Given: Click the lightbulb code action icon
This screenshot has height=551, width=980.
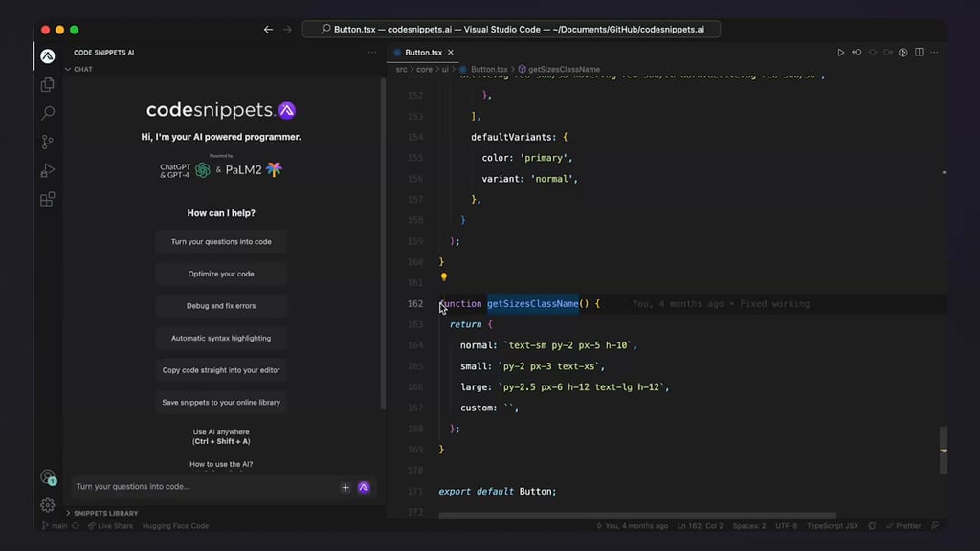Looking at the screenshot, I should 443,277.
